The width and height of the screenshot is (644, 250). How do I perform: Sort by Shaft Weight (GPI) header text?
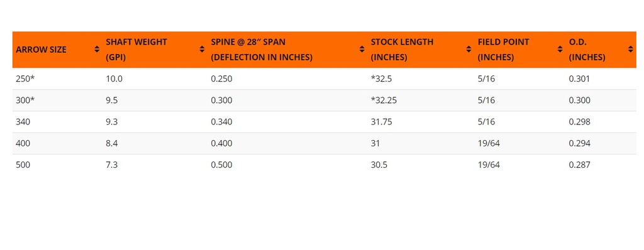point(136,50)
